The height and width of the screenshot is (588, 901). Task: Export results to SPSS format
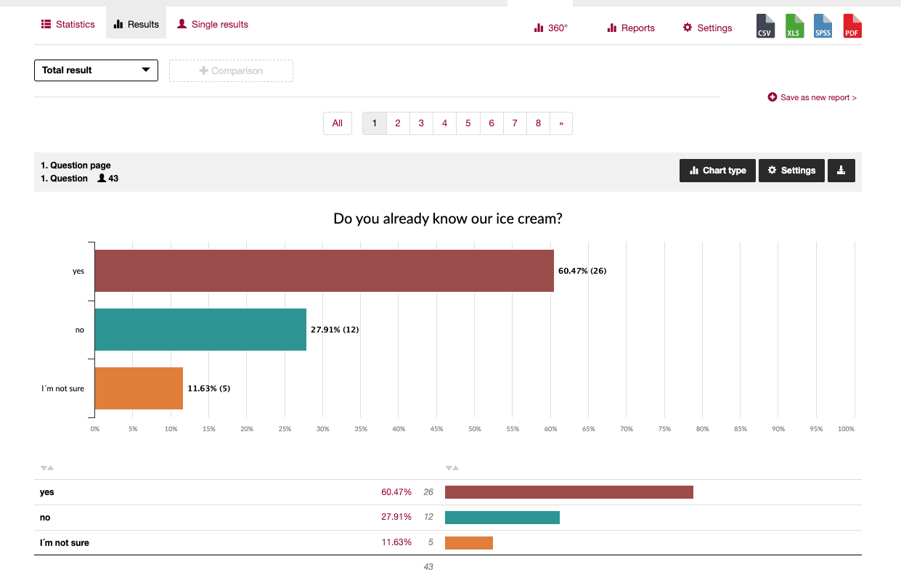click(x=823, y=25)
